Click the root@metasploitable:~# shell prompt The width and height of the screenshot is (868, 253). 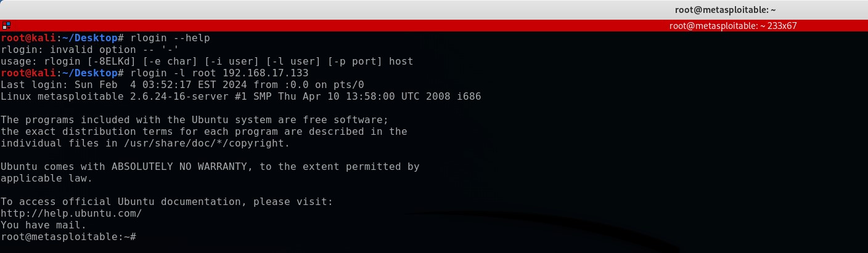(x=68, y=237)
